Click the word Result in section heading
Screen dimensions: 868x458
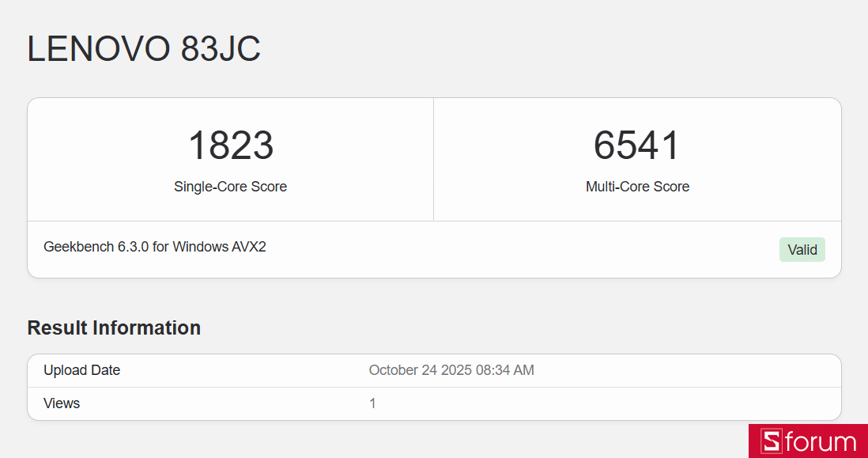[57, 327]
